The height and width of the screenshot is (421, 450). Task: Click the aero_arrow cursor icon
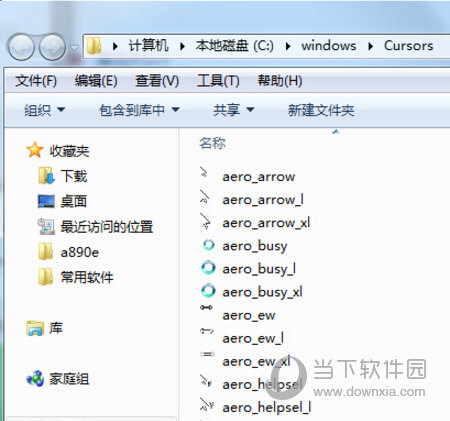(204, 172)
